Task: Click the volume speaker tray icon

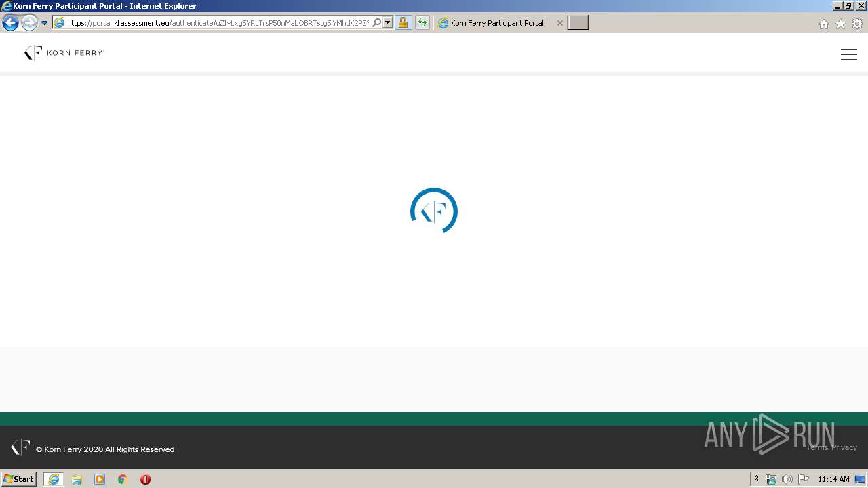Action: point(787,479)
